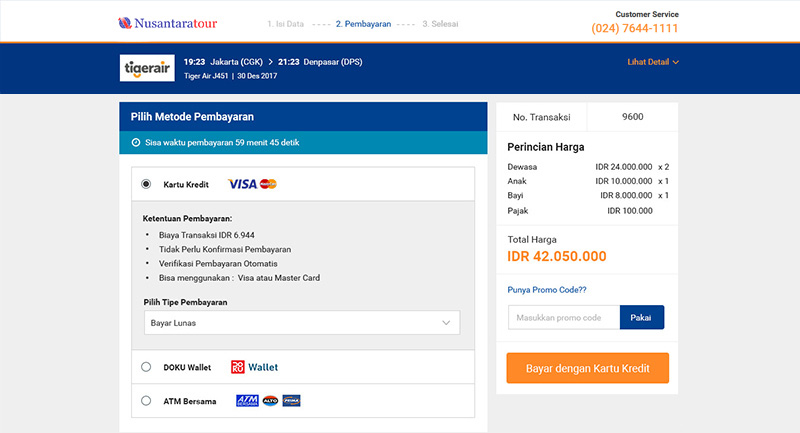This screenshot has width=800, height=433.
Task: Click the DOKU Wallet logo
Action: tap(255, 367)
